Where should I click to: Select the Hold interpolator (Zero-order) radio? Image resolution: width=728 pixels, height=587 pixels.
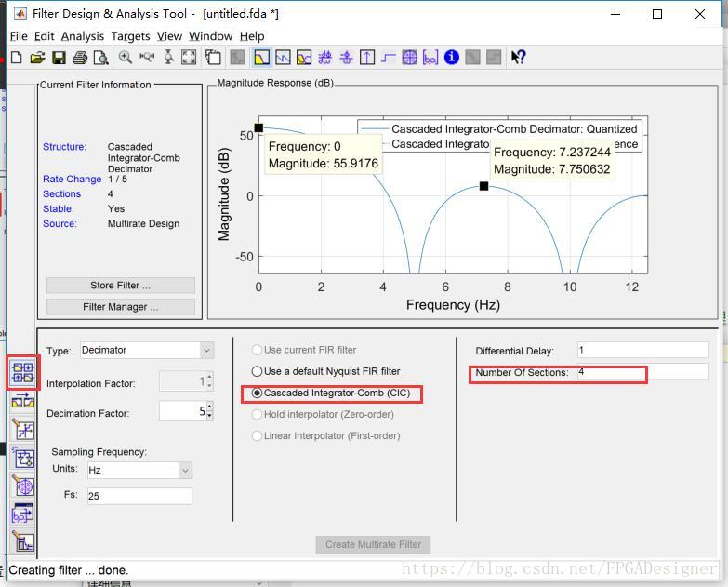323,414
